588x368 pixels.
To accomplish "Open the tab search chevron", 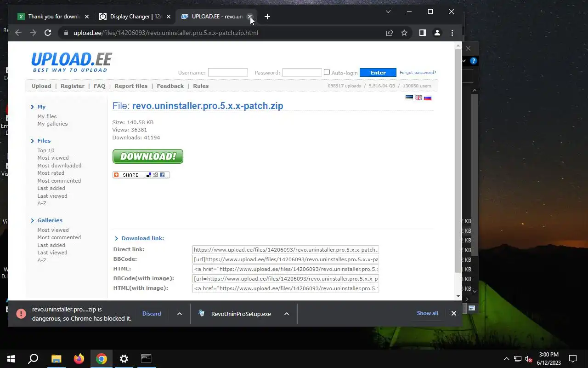I will 388,11.
